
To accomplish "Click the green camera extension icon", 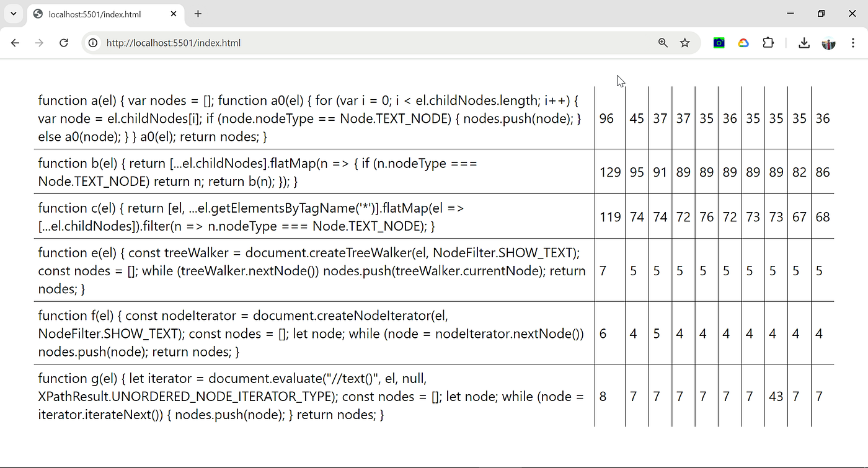I will point(719,43).
